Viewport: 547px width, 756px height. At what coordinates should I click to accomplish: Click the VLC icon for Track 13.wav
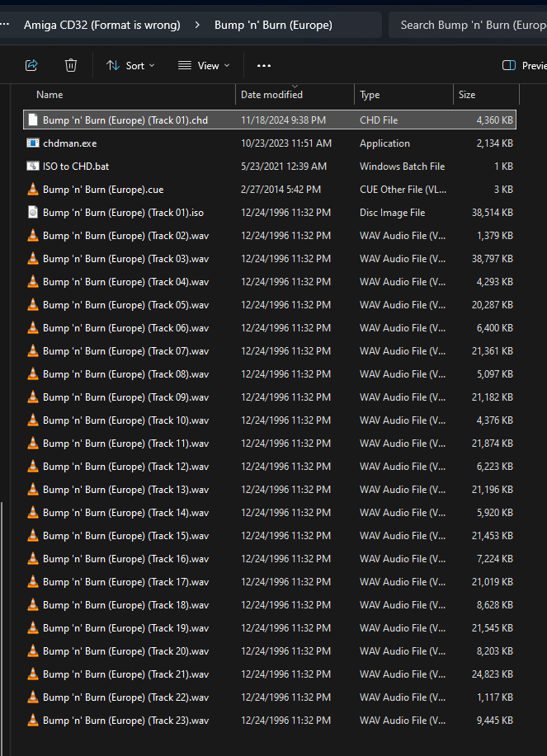point(33,490)
